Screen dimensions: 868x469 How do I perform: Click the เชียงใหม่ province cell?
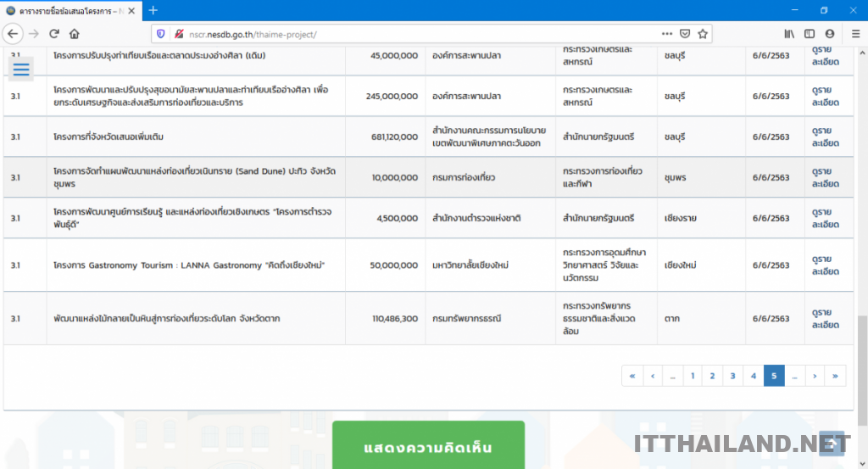pos(701,265)
